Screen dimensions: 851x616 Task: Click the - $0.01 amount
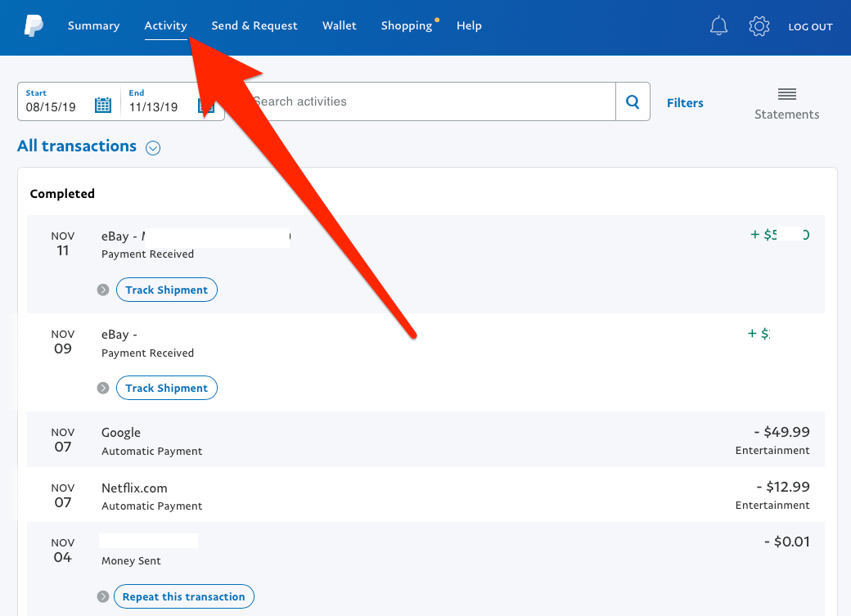pyautogui.click(x=787, y=542)
